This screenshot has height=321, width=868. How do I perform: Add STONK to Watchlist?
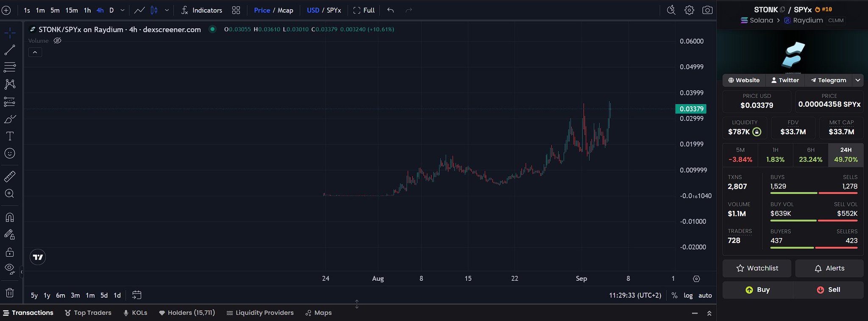point(757,268)
